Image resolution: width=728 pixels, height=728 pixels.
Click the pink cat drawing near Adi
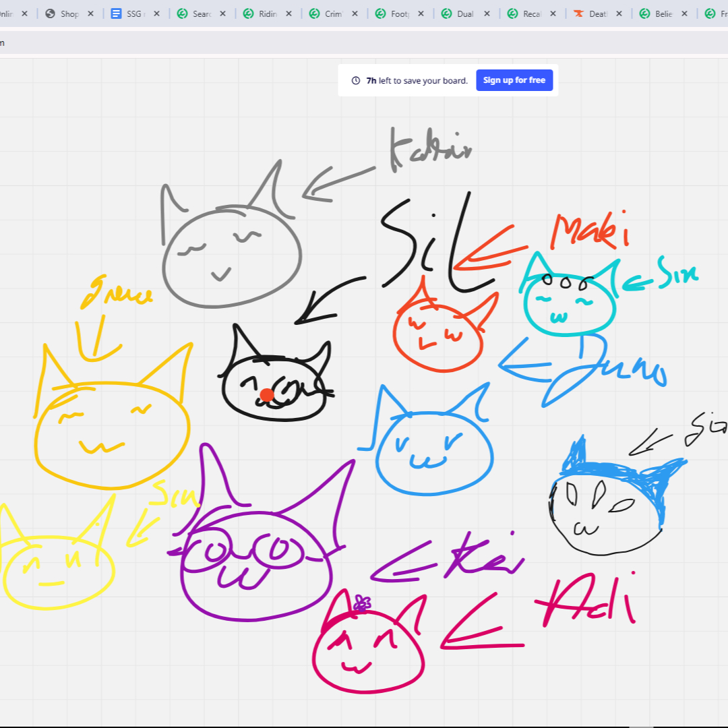click(368, 650)
